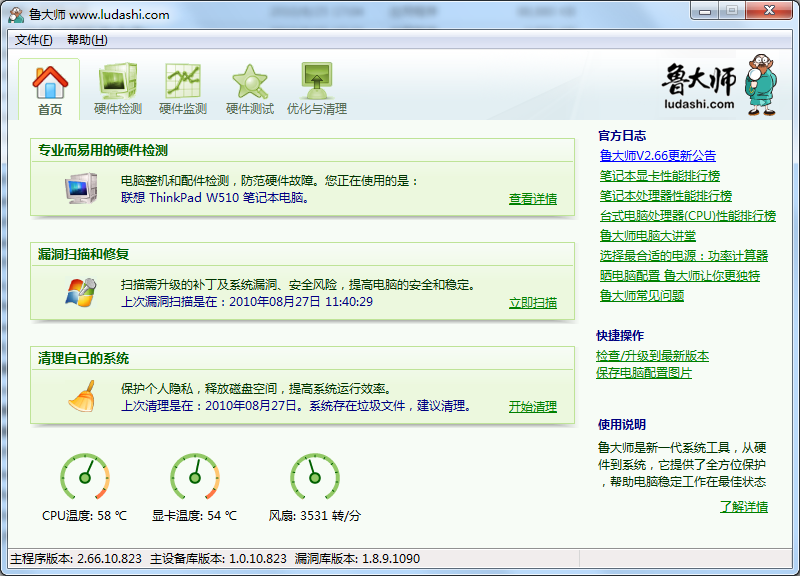Click the 鲁大师 title bar app icon
Viewport: 800px width, 576px height.
tap(16, 14)
